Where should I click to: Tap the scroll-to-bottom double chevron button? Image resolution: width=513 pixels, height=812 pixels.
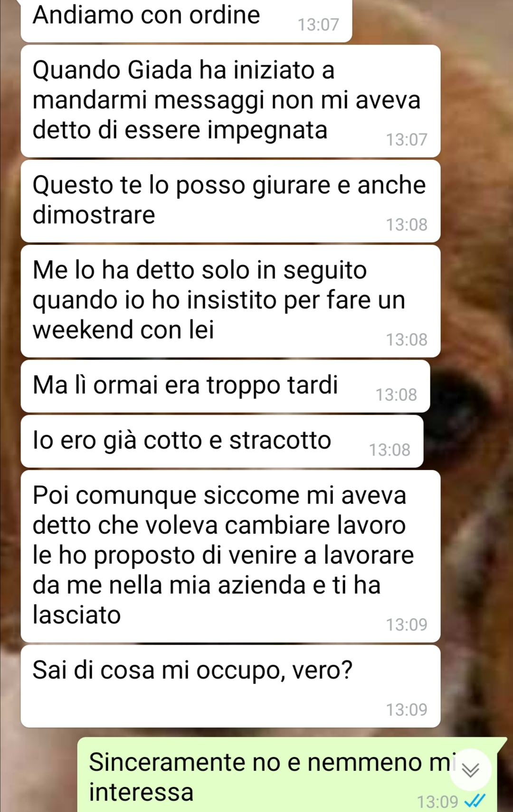click(x=470, y=770)
